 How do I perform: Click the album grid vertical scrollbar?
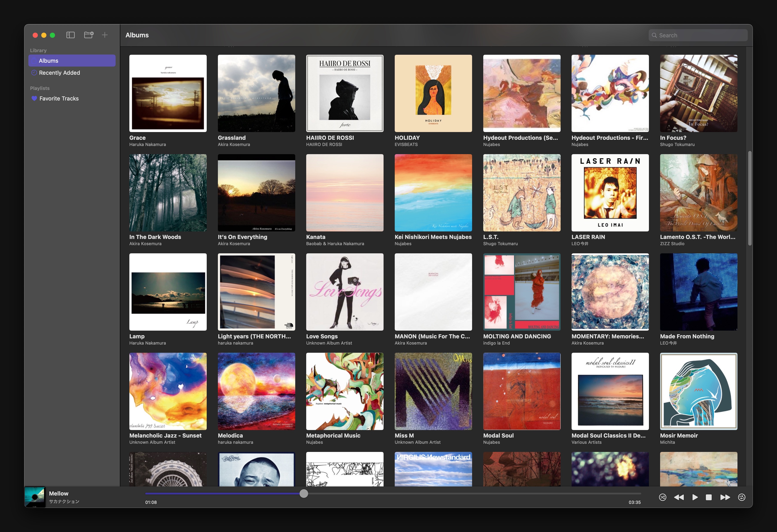[x=749, y=198]
